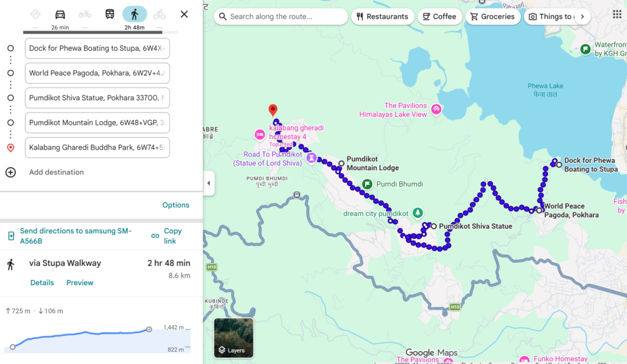Filter by Restaurants chip
This screenshot has height=364, width=627.
click(x=382, y=17)
